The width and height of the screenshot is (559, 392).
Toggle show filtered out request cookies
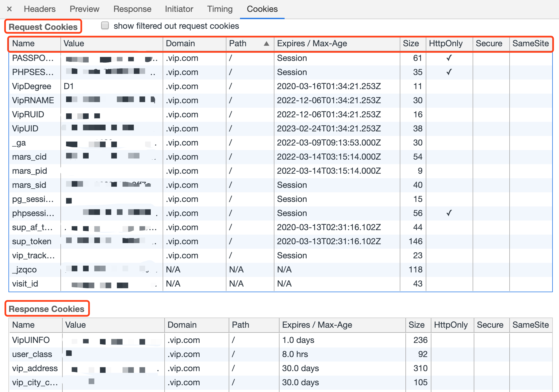pos(105,26)
